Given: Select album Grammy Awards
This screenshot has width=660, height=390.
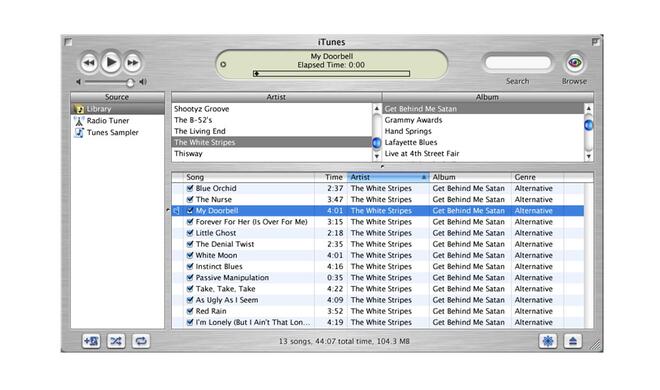Looking at the screenshot, I should pos(483,120).
